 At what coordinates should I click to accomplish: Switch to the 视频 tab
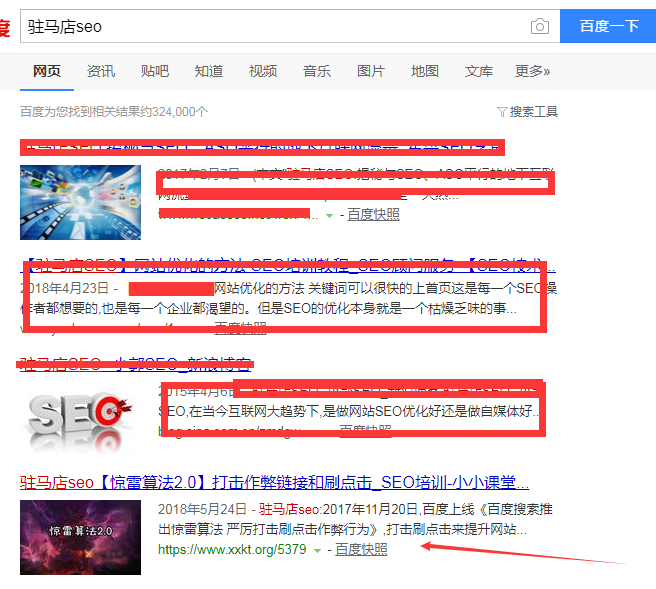(x=263, y=71)
